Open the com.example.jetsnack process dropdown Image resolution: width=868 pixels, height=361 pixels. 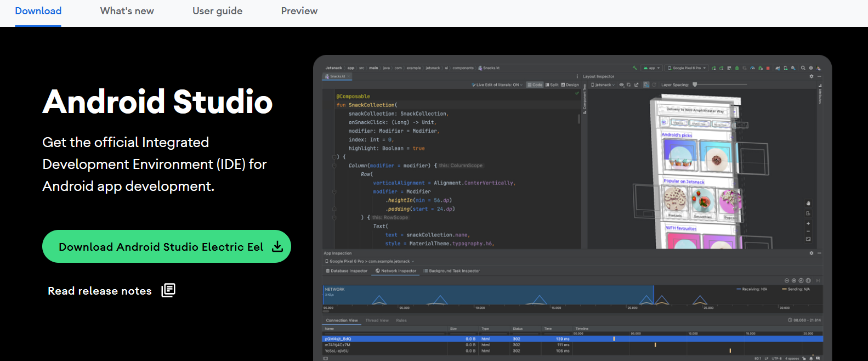click(x=370, y=262)
